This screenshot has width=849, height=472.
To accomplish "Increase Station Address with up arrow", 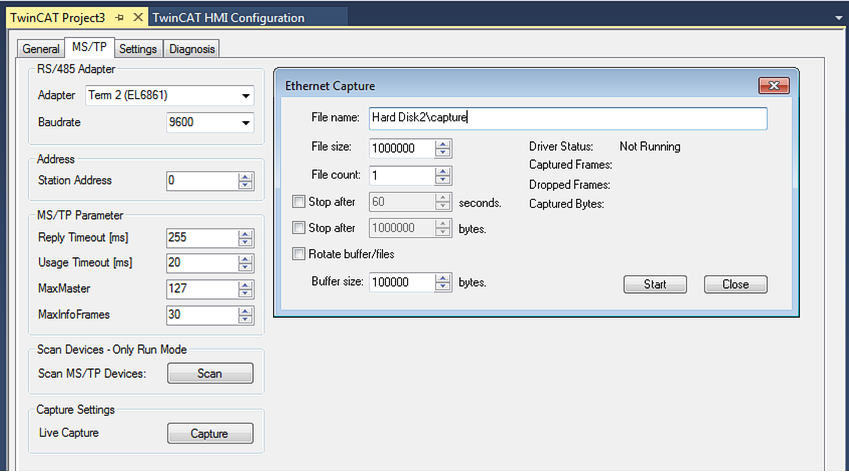I will pos(246,176).
